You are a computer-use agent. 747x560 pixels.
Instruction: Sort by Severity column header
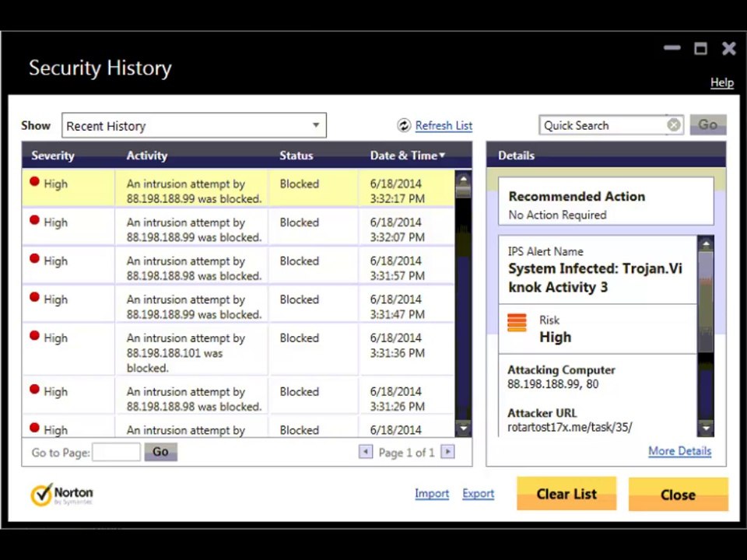pos(53,156)
